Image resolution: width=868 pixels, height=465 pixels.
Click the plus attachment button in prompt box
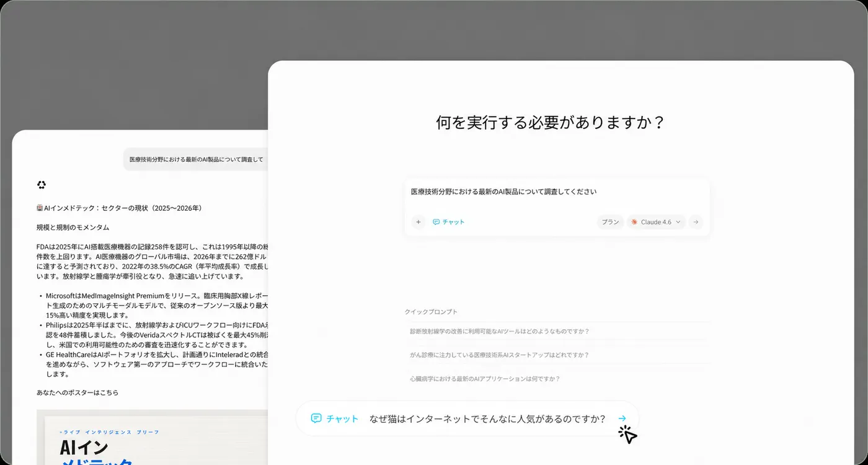click(x=418, y=222)
